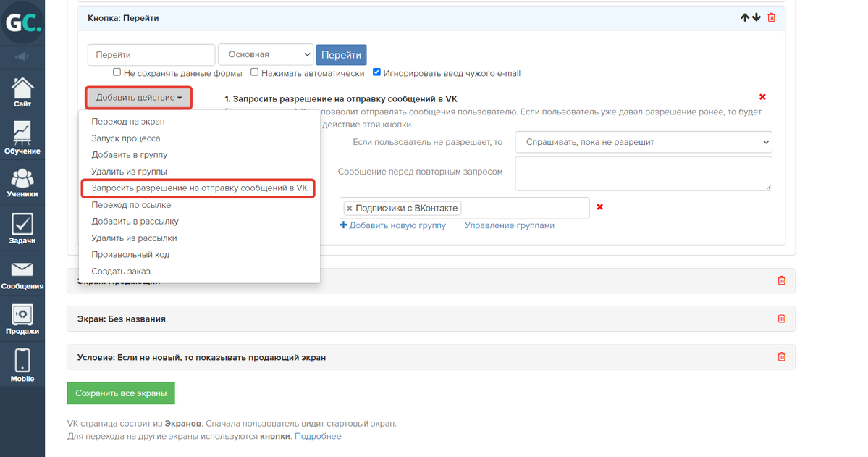Click the Добавить новую группу link
868x457 pixels.
[x=392, y=225]
